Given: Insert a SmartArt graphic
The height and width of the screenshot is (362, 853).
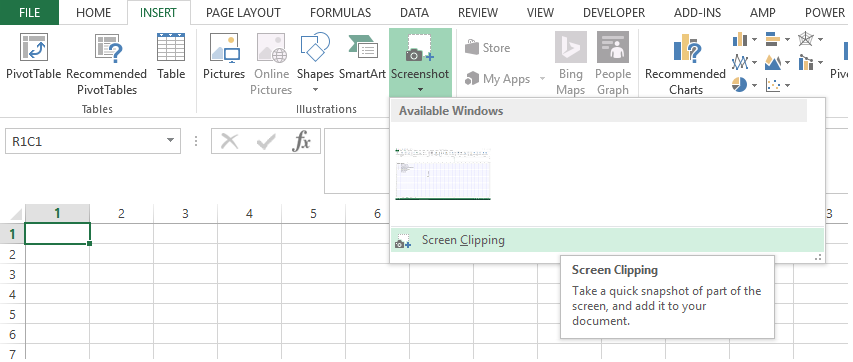Looking at the screenshot, I should [362, 57].
